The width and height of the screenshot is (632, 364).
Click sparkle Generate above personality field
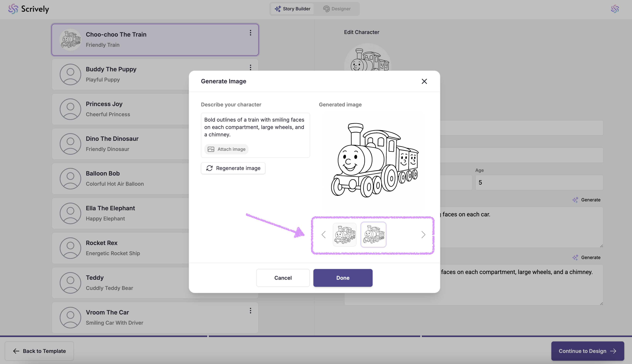coord(586,200)
